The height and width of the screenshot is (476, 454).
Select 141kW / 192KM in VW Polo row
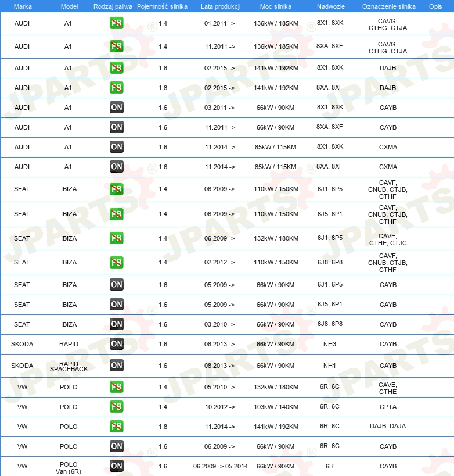(x=276, y=427)
